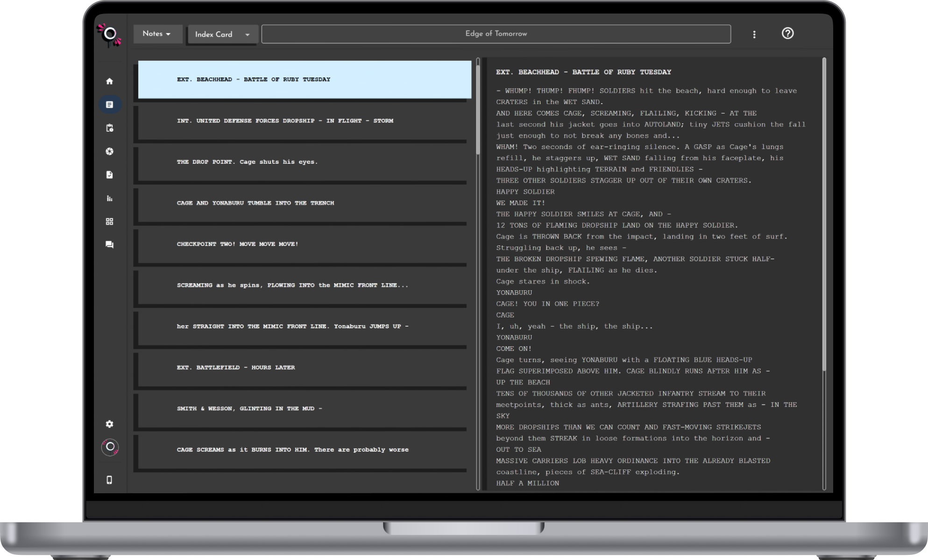This screenshot has height=560, width=928.
Task: Click the mobile phone icon at bottom
Action: tap(109, 480)
